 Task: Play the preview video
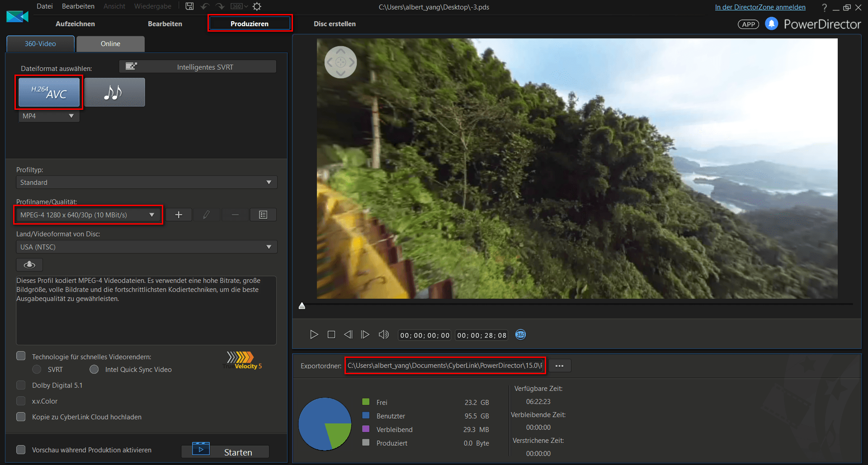point(314,334)
